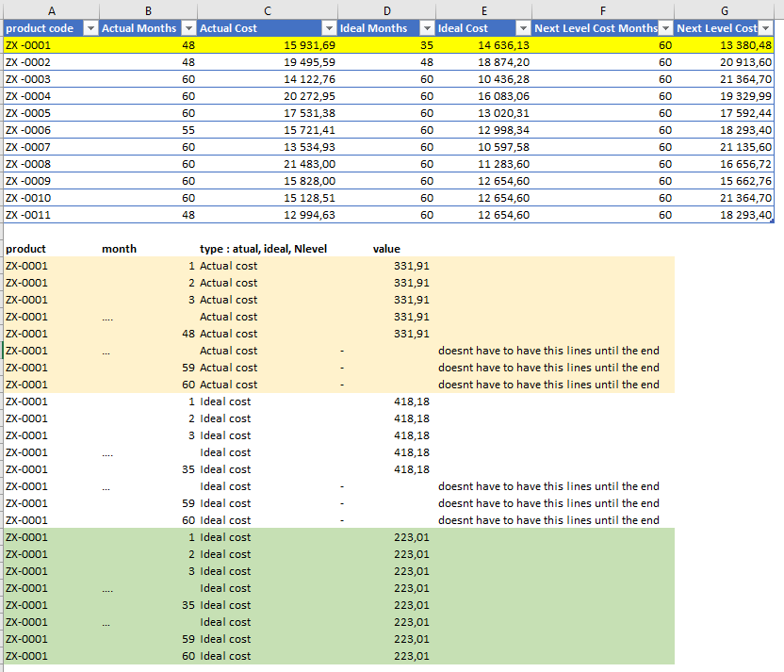Select cell with product code ZX -0006
Screen dimensions: 784x672
[x=52, y=130]
